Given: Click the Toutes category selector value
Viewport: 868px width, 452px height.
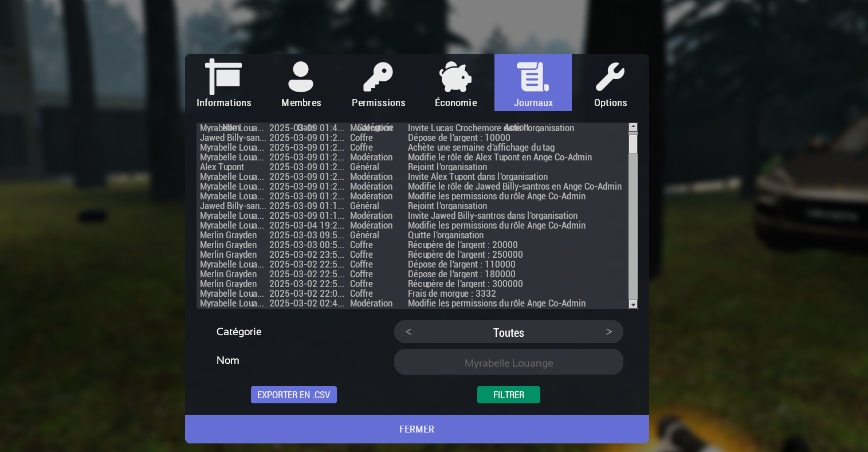Looking at the screenshot, I should point(509,332).
